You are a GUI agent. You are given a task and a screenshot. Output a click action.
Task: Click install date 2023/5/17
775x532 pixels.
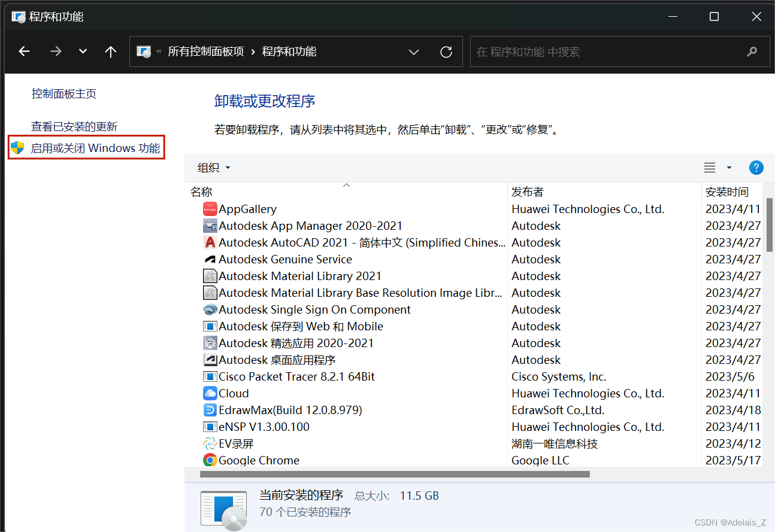[733, 460]
